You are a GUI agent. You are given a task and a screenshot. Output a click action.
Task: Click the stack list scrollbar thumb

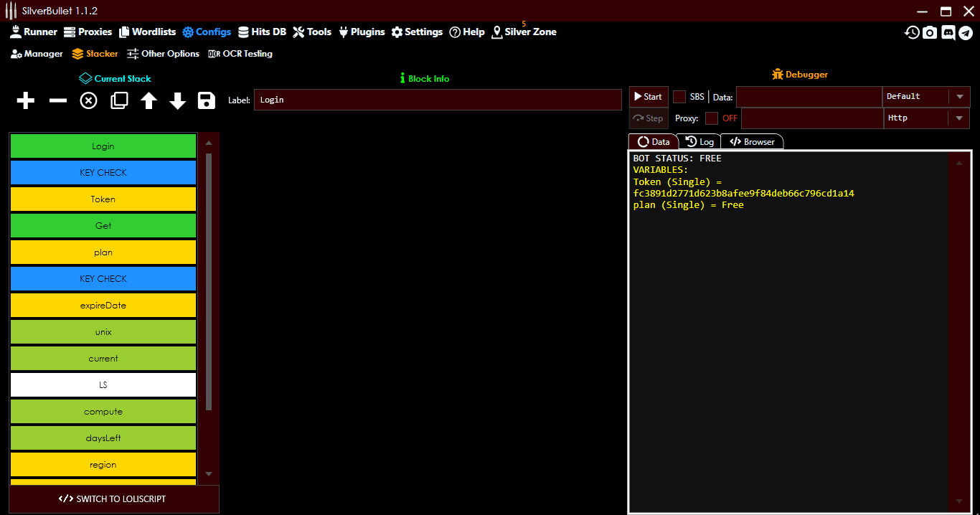click(x=209, y=282)
